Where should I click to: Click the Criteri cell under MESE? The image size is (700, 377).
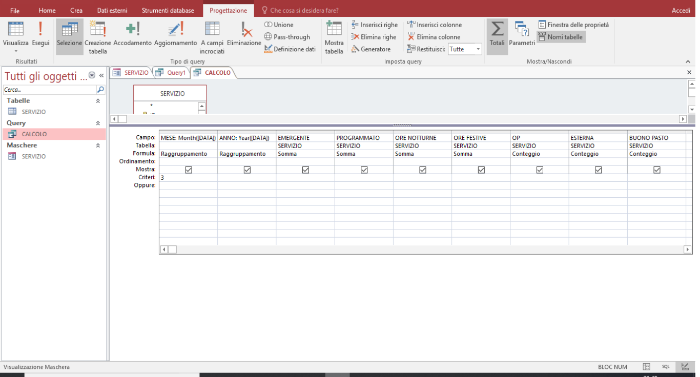pos(188,177)
